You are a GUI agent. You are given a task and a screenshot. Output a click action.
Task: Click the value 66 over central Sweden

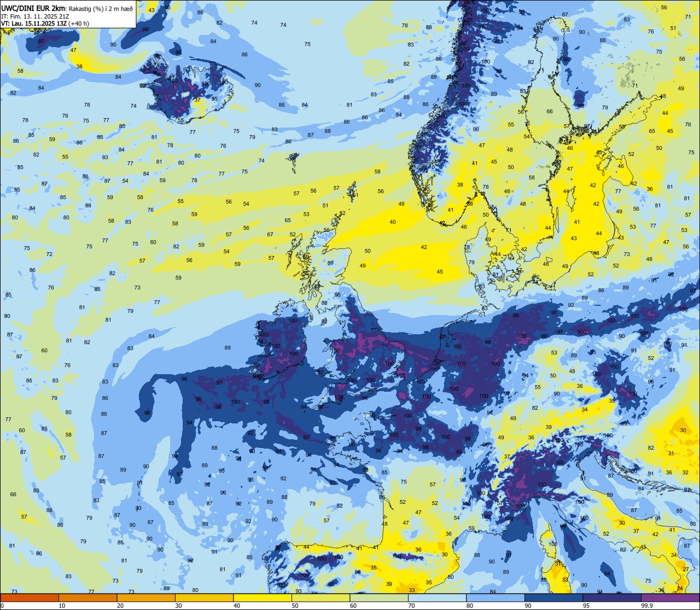coord(550,111)
